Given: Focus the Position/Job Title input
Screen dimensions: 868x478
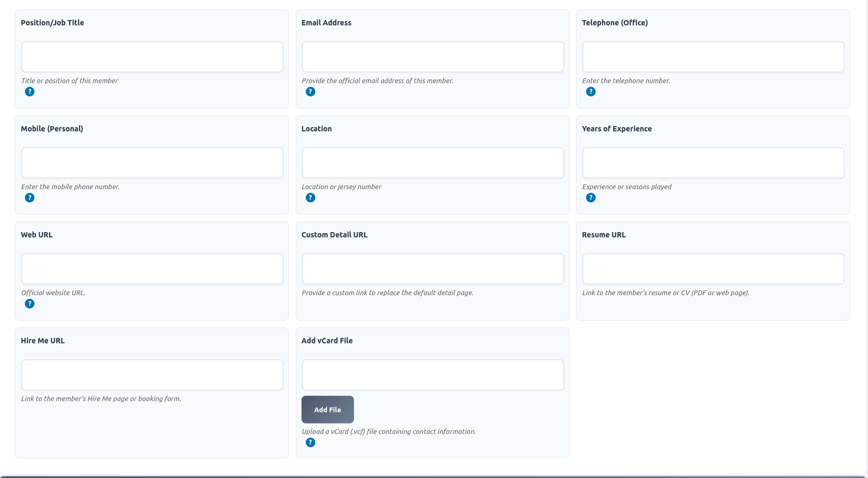Looking at the screenshot, I should (x=152, y=57).
